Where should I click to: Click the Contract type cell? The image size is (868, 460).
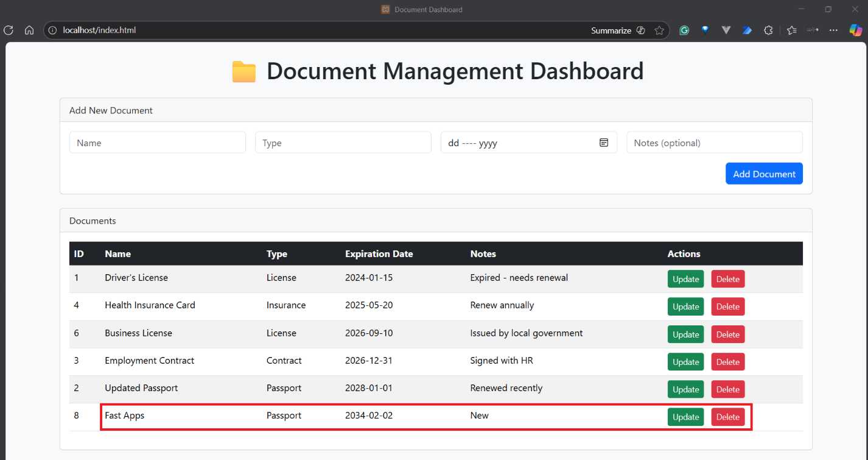tap(284, 361)
